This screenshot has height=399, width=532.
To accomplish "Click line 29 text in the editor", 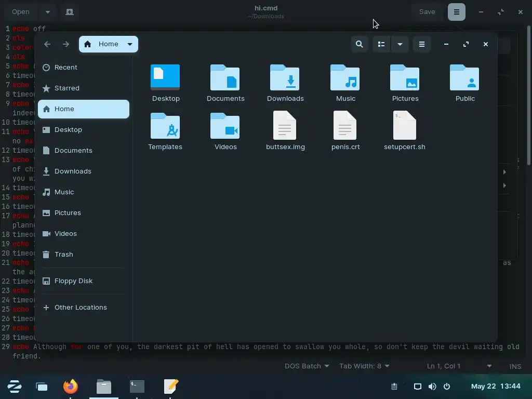I will point(265,351).
